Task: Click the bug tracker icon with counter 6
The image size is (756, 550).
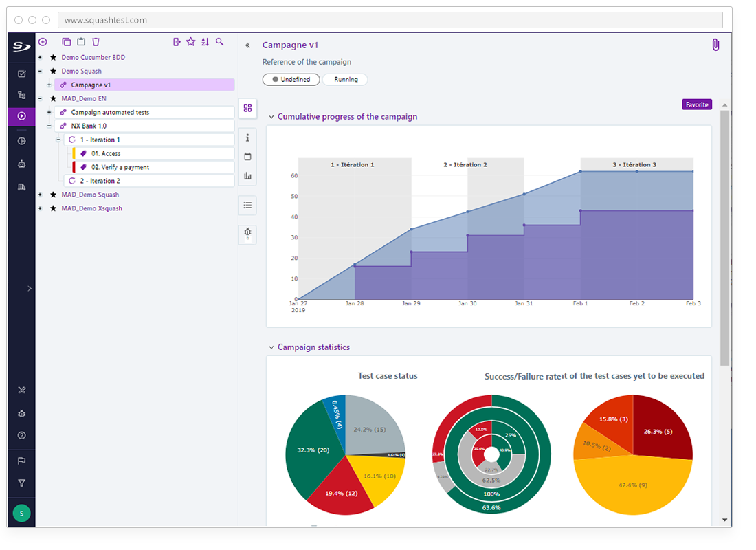Action: click(x=247, y=234)
